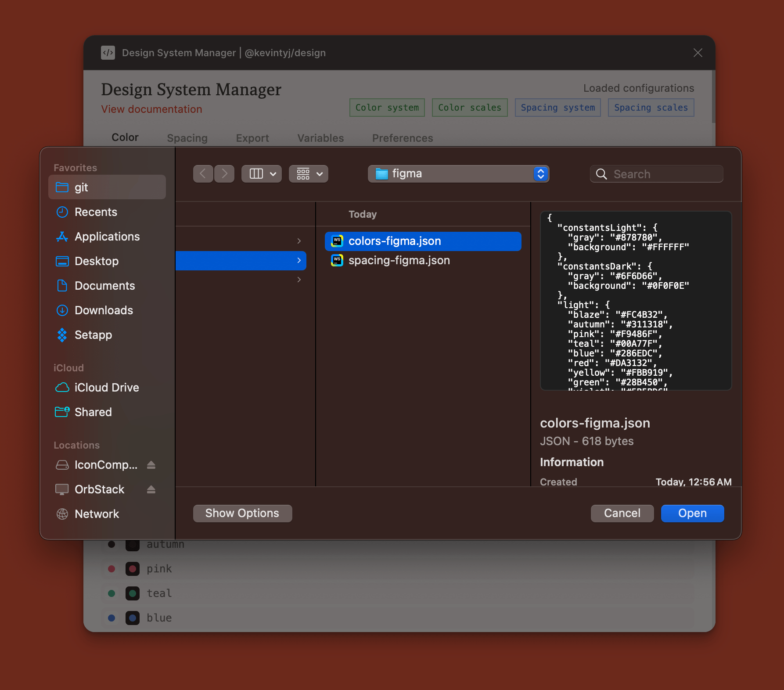Select iCloud Drive location
This screenshot has width=784, height=690.
[107, 388]
